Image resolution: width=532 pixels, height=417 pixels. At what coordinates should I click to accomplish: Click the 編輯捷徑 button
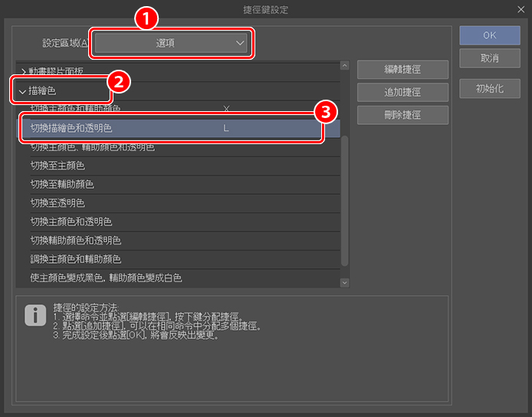pos(402,69)
